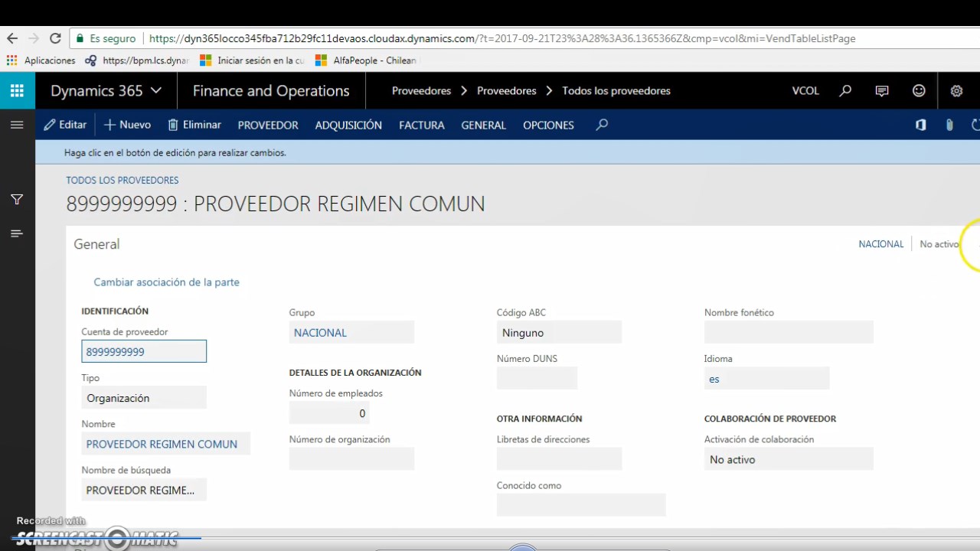Screen dimensions: 980x551
Task: Click the Office icon in action bar
Action: (x=921, y=125)
